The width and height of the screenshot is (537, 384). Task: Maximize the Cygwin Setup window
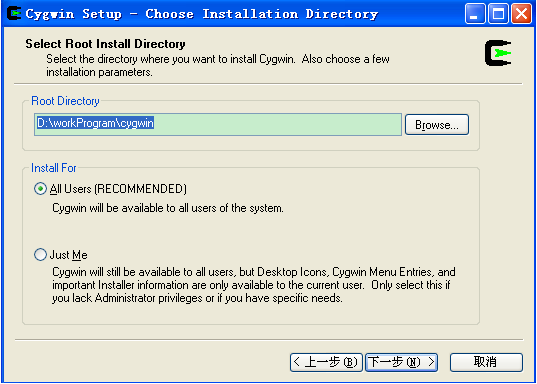pyautogui.click(x=498, y=14)
